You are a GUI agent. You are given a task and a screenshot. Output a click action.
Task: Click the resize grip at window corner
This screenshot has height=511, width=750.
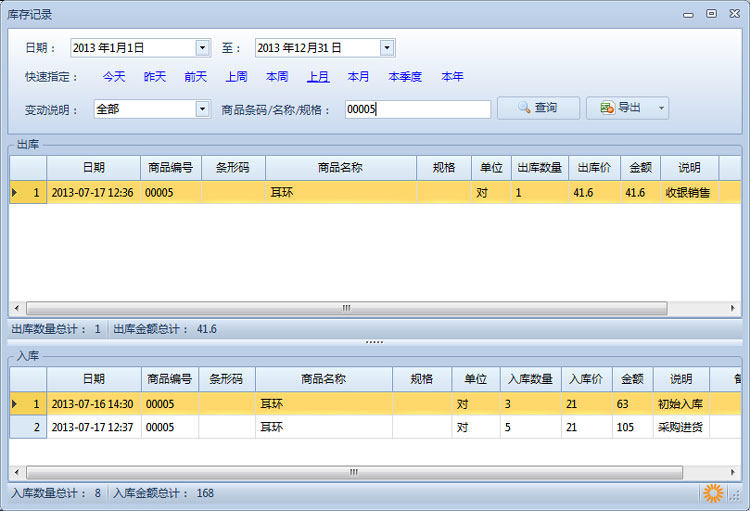pos(735,496)
